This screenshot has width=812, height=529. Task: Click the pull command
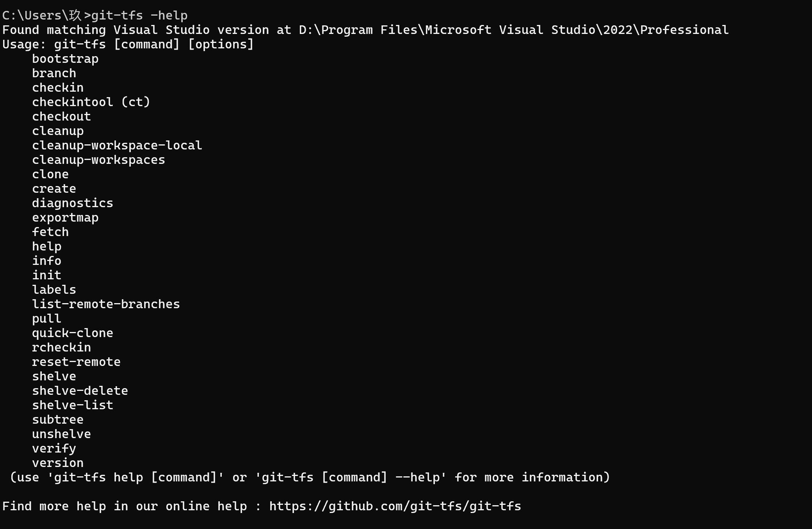tap(47, 318)
